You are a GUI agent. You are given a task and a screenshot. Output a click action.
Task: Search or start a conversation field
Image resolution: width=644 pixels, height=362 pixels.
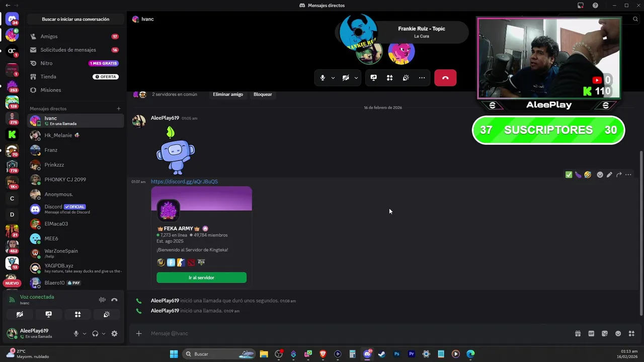75,19
